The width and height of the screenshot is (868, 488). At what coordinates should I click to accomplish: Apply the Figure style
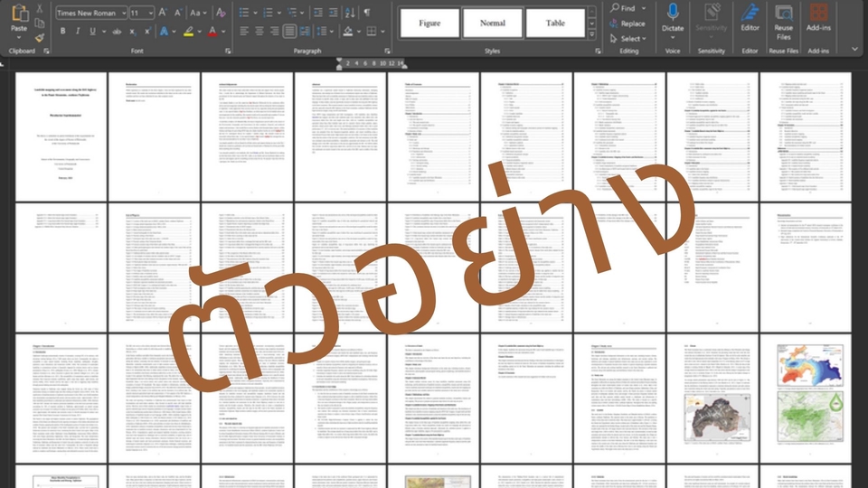click(429, 23)
